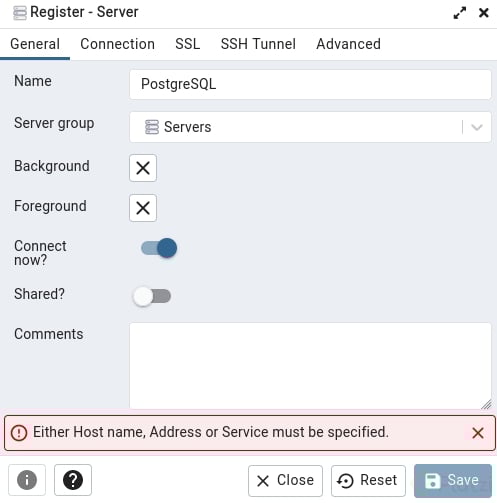Select the Advanced tab
The width and height of the screenshot is (497, 503).
tap(348, 44)
